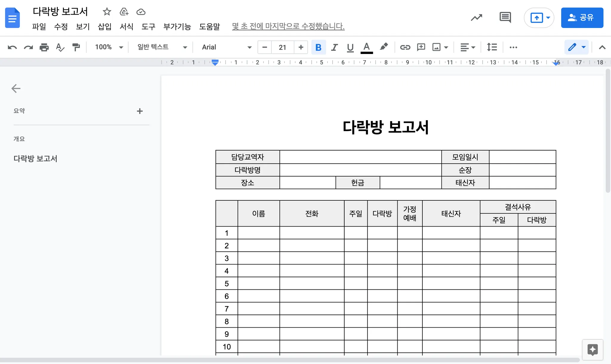The width and height of the screenshot is (611, 364).
Task: Star this document
Action: [x=107, y=12]
